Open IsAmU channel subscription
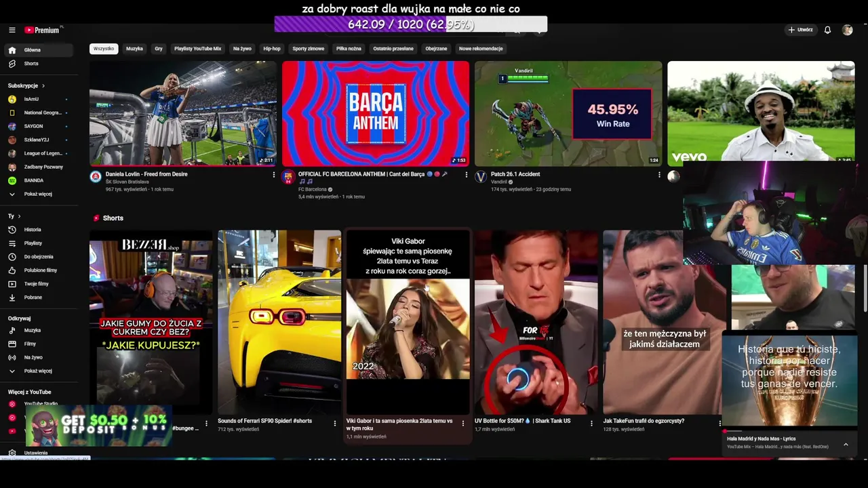The image size is (868, 488). pos(39,100)
